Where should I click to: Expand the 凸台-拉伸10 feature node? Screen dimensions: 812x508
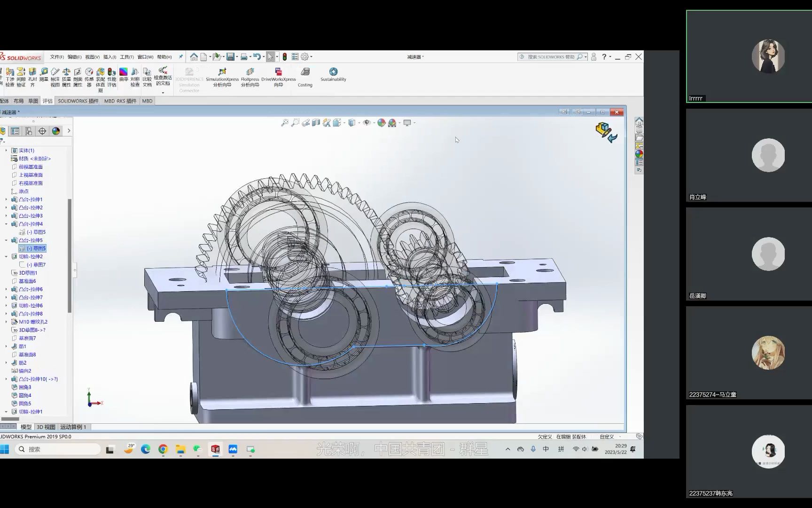click(x=6, y=379)
